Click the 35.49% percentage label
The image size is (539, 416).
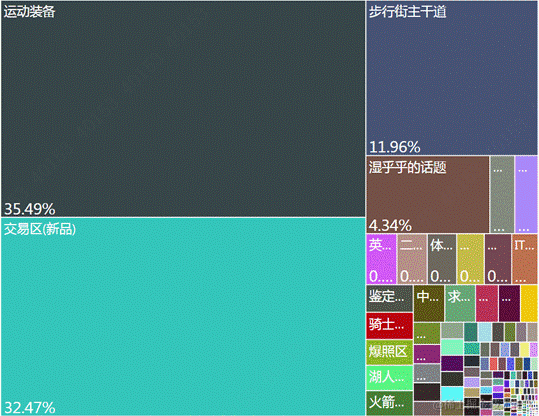pos(30,209)
